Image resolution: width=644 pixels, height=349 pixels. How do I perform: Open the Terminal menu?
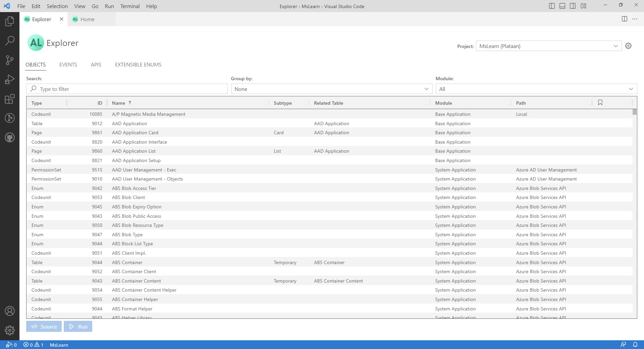pyautogui.click(x=130, y=6)
